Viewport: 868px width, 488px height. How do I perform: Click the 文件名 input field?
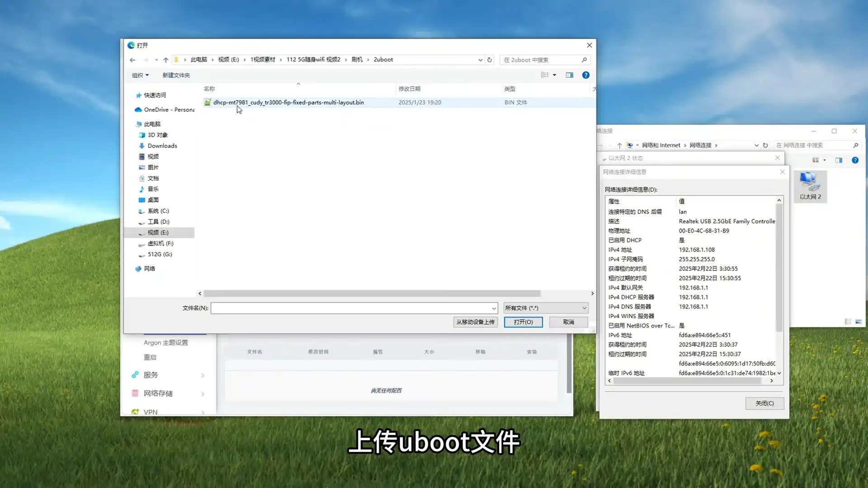(x=350, y=308)
